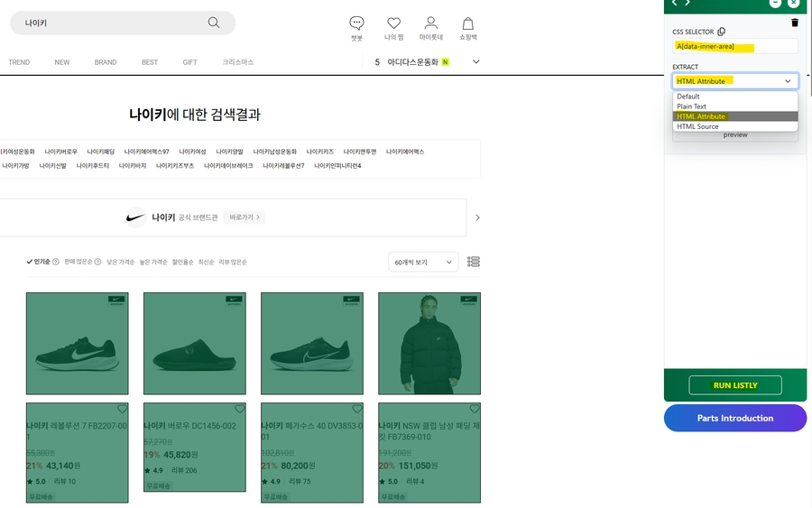Screen dimensions: 812x508
Task: Select the 인기순 sort option
Action: (x=42, y=262)
